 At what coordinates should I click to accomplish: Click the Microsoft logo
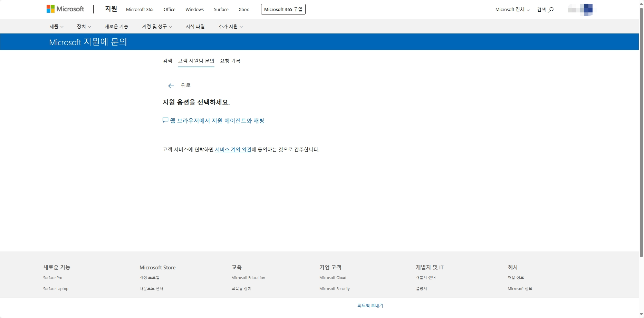65,9
